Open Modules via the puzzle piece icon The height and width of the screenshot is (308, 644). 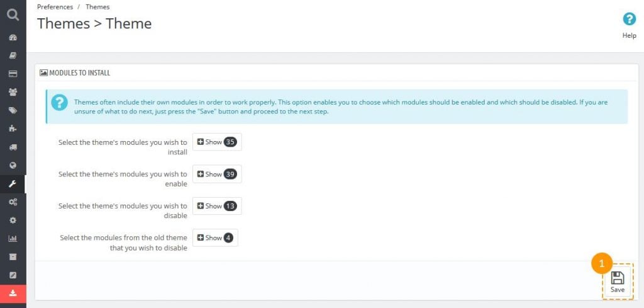[x=13, y=128]
